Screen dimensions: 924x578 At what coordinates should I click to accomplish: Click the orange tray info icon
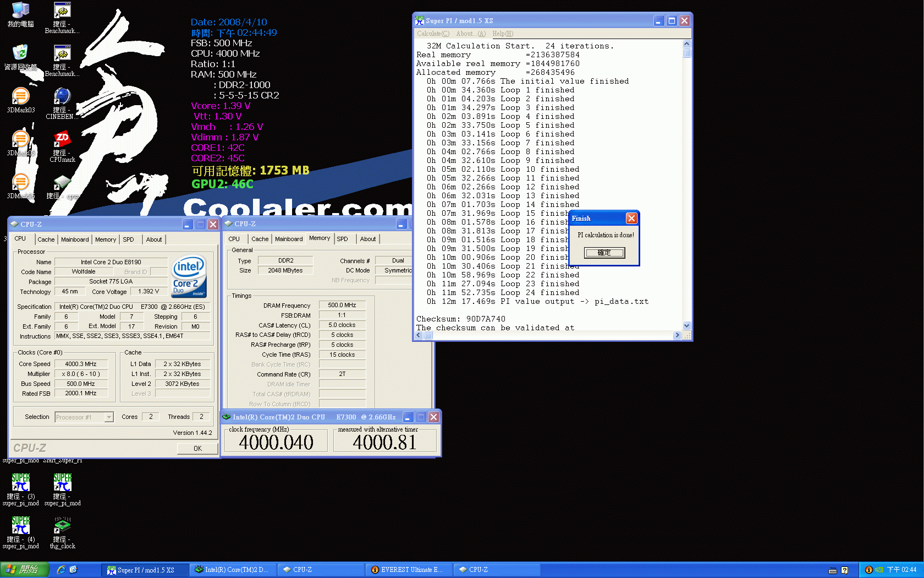[x=869, y=570]
